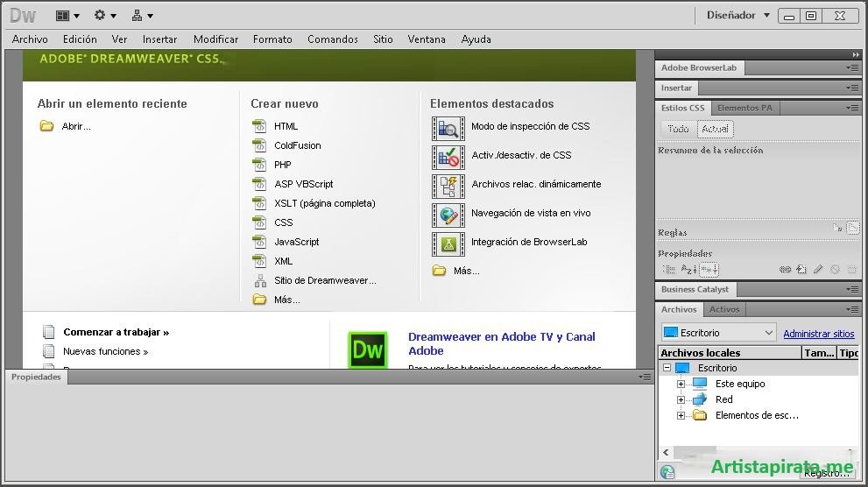Expand the Business Catalyst panel
This screenshot has width=868, height=487.
[x=695, y=289]
